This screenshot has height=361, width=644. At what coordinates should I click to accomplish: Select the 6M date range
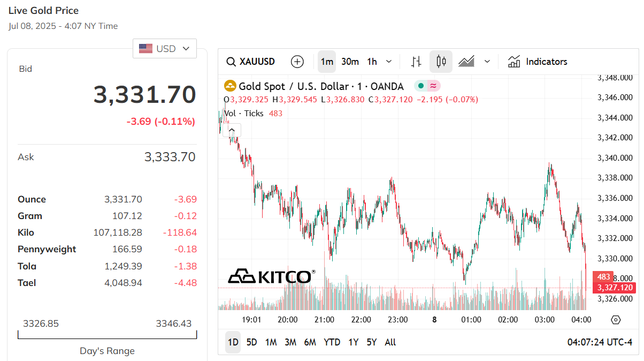pos(310,342)
